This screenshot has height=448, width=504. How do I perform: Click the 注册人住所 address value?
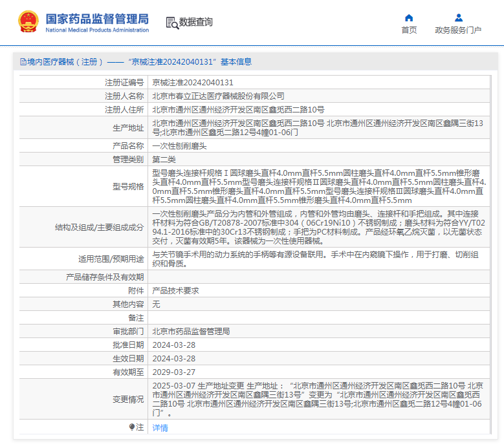pos(238,109)
